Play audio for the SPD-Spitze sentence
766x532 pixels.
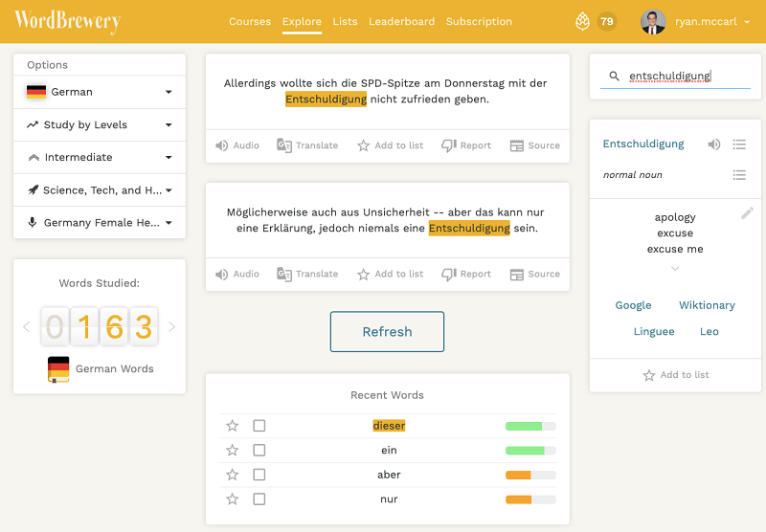pos(237,145)
